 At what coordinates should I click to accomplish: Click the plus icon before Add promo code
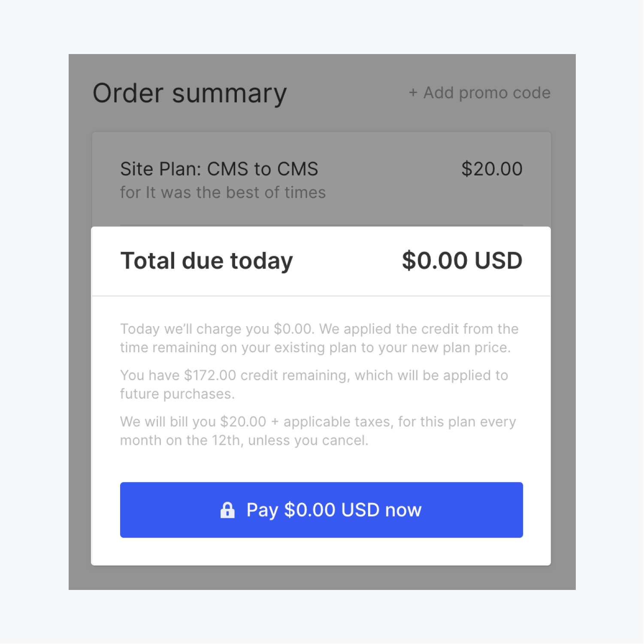click(413, 93)
